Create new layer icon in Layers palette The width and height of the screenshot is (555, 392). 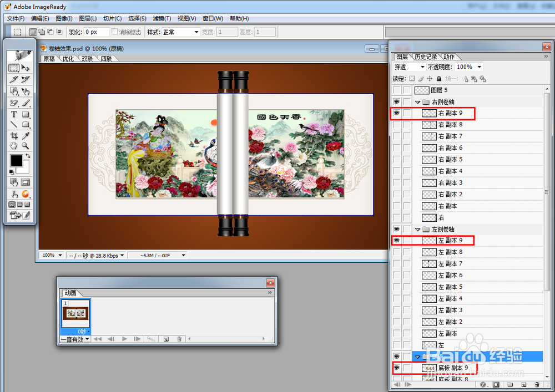[x=523, y=384]
